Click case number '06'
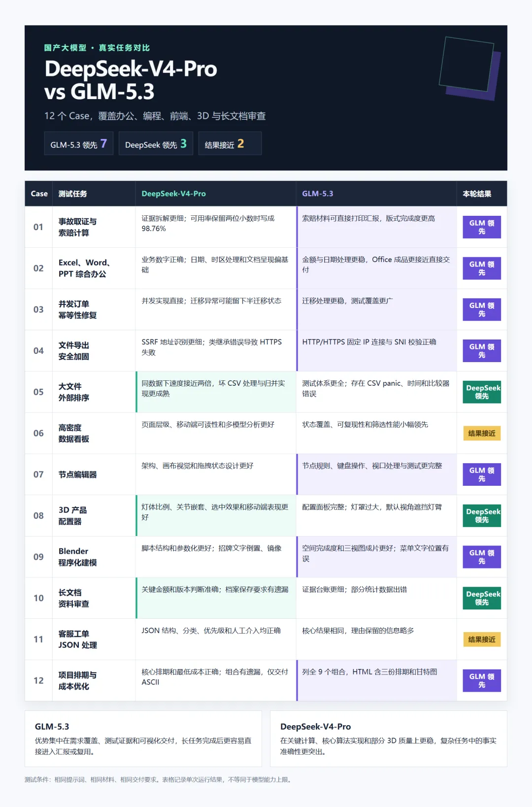Screen dimensions: 532x807 click(x=38, y=434)
